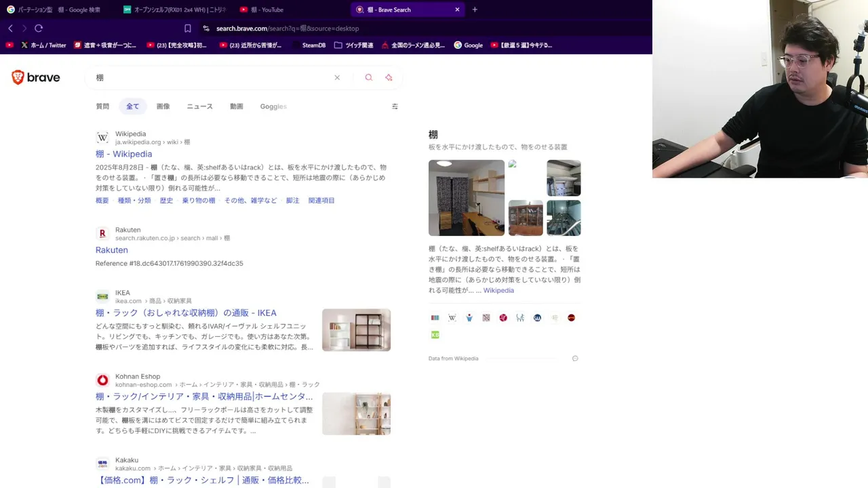Open the large room photo in the infobox
868x488 pixels.
click(467, 198)
